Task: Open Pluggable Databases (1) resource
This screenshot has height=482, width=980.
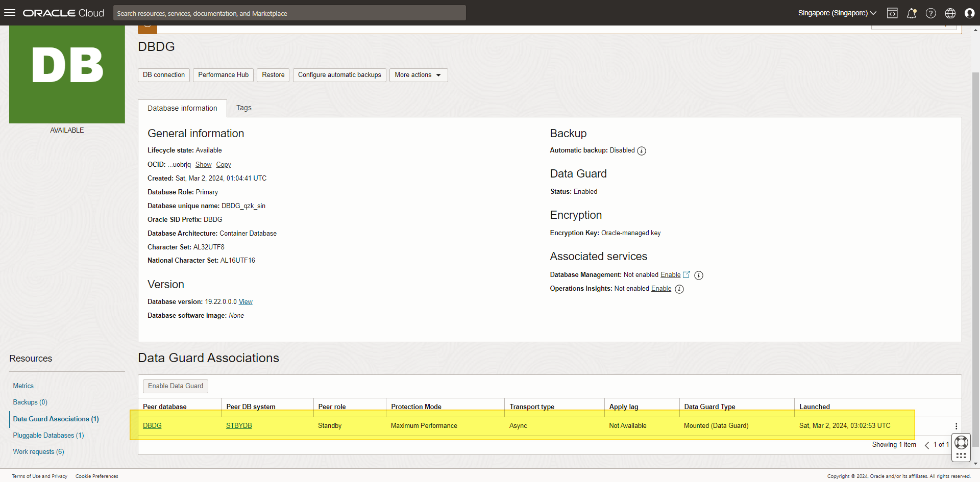Action: 48,435
